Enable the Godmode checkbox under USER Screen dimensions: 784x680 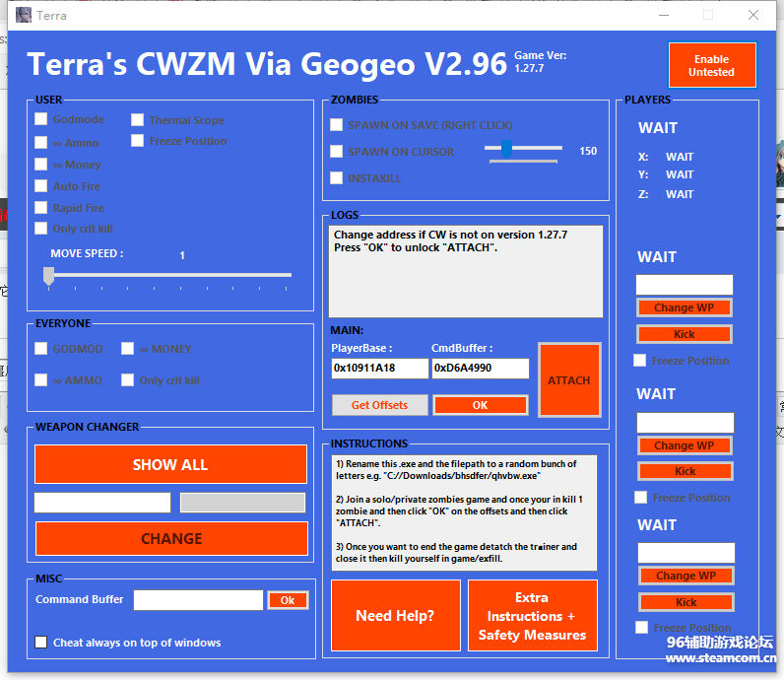[41, 119]
